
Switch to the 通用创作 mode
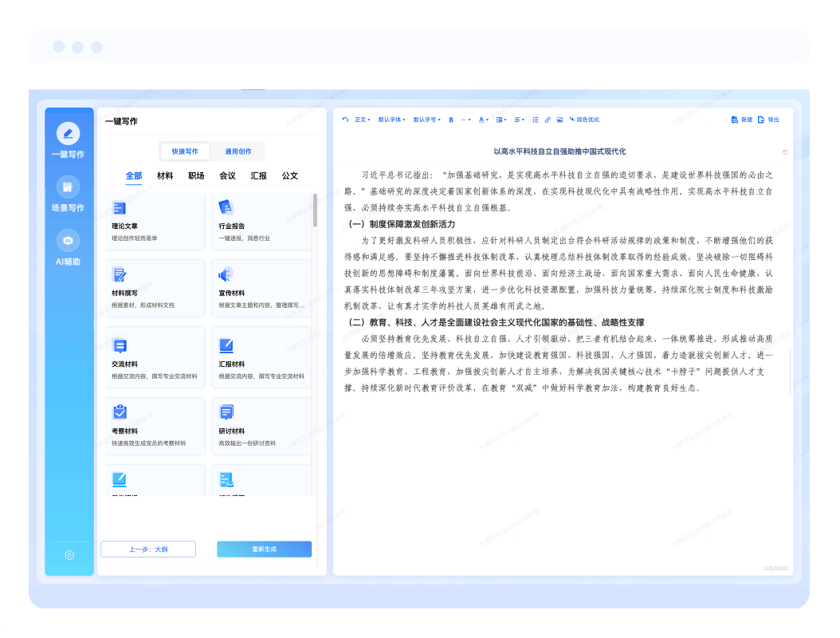coord(238,152)
